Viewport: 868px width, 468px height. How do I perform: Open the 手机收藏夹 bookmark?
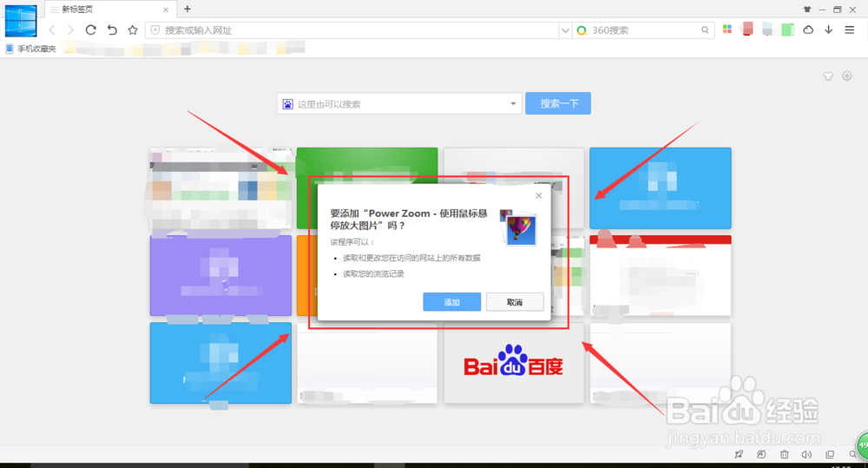point(31,49)
